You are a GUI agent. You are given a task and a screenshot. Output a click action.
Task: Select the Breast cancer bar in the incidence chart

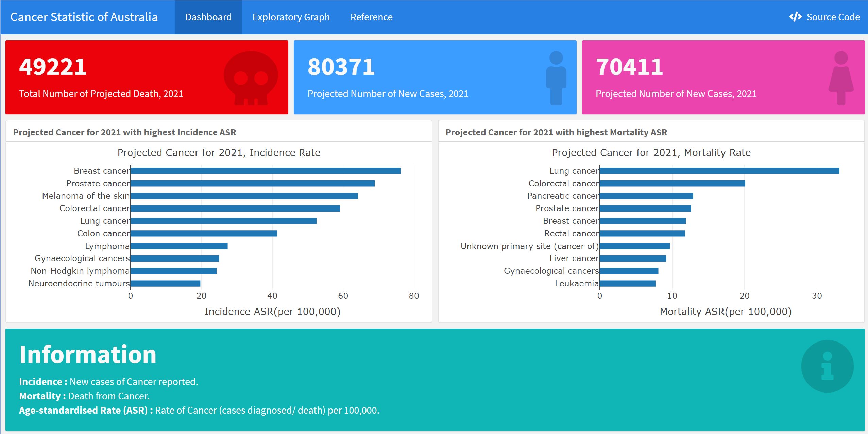[x=265, y=170]
